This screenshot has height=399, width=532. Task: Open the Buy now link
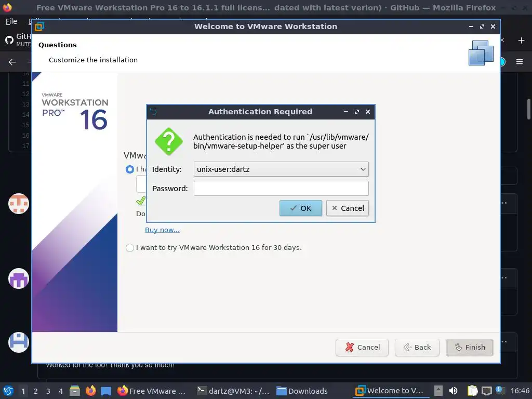[162, 230]
